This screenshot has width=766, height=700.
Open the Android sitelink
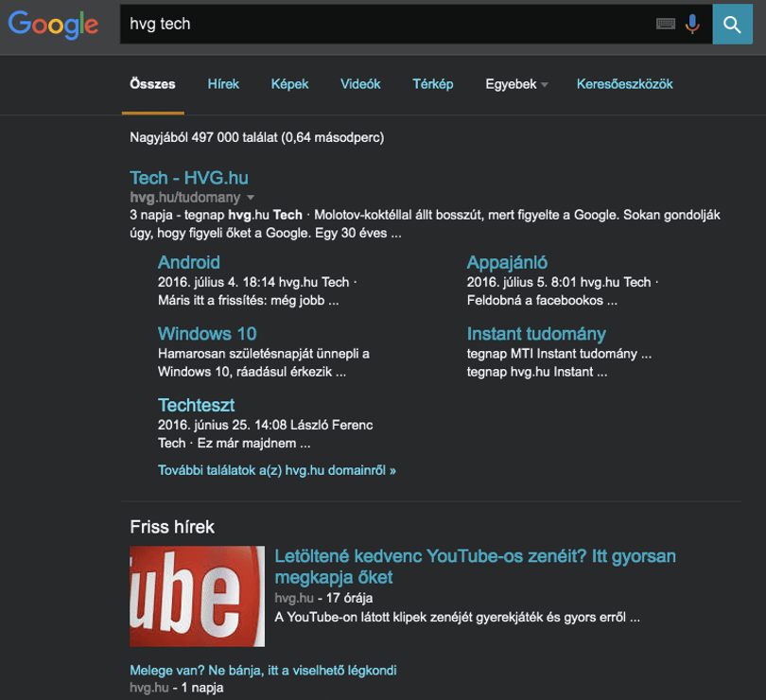[188, 263]
